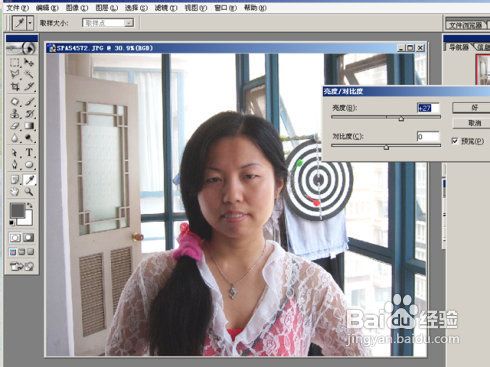Minimize the SPA54572.JPG document window

pos(402,48)
